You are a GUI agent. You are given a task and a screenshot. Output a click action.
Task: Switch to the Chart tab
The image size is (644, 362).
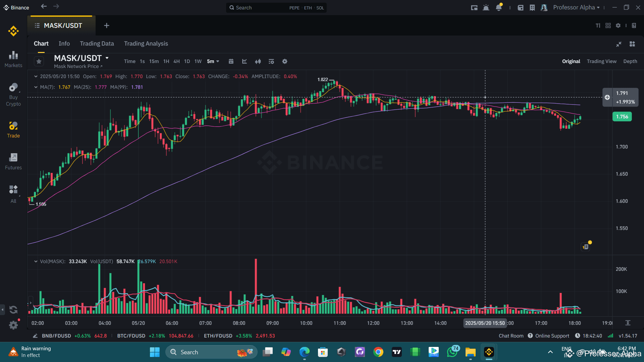(41, 44)
